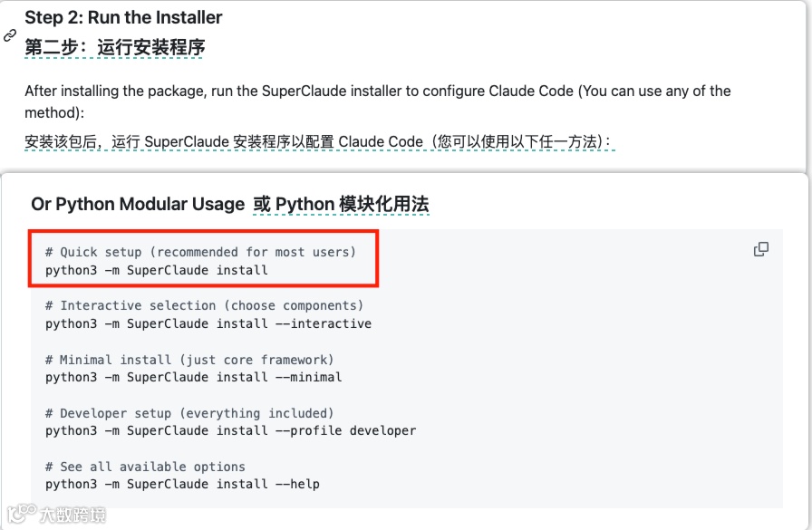Click the command ending with '--interactive'
This screenshot has width=812, height=530.
pyautogui.click(x=208, y=323)
